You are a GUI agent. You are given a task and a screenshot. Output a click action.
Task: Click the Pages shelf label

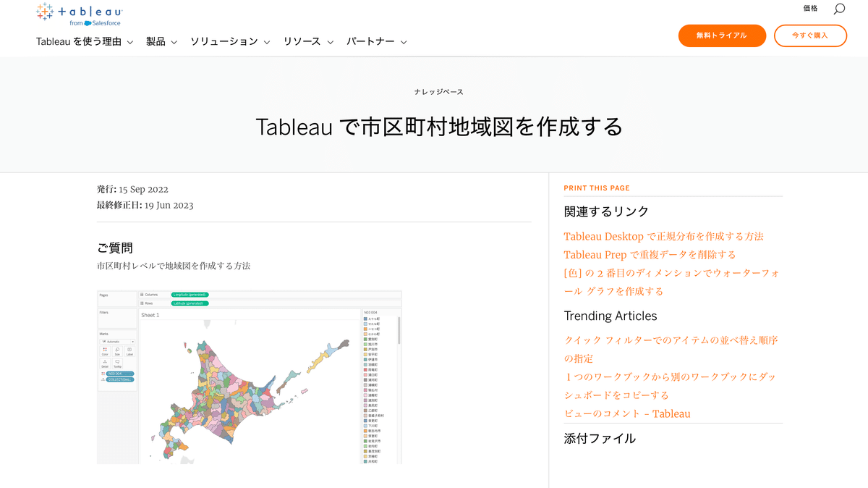tap(103, 295)
